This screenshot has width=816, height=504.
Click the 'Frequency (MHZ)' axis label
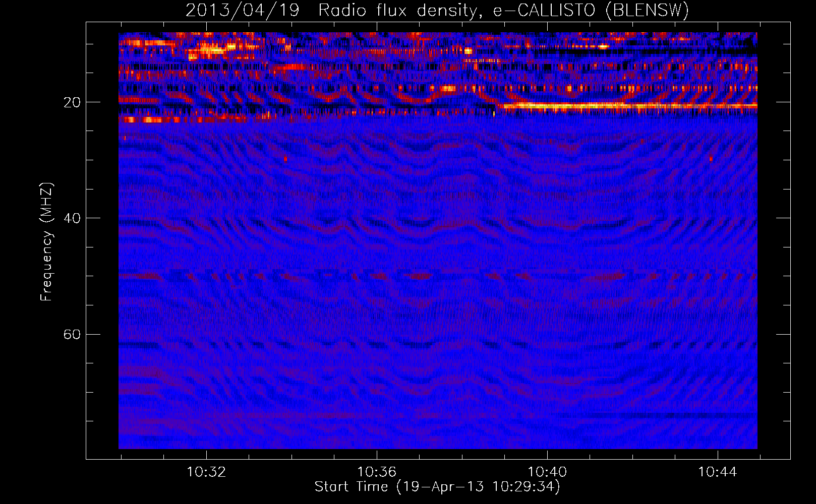point(46,242)
